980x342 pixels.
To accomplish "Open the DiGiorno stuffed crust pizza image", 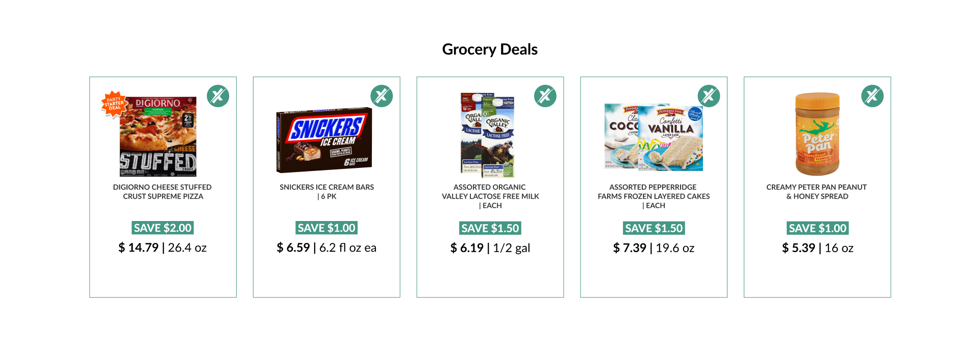I will tap(158, 136).
